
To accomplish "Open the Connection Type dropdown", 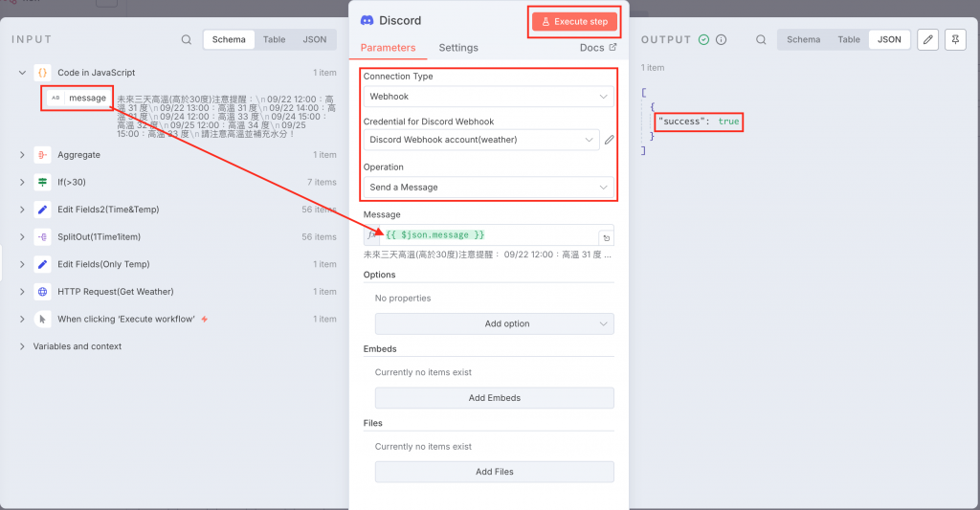I will (x=488, y=97).
